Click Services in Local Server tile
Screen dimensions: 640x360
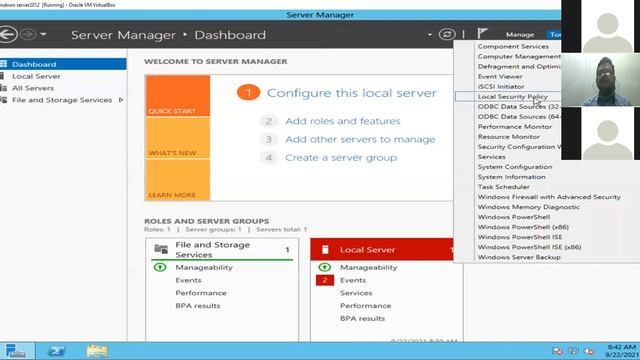[356, 293]
